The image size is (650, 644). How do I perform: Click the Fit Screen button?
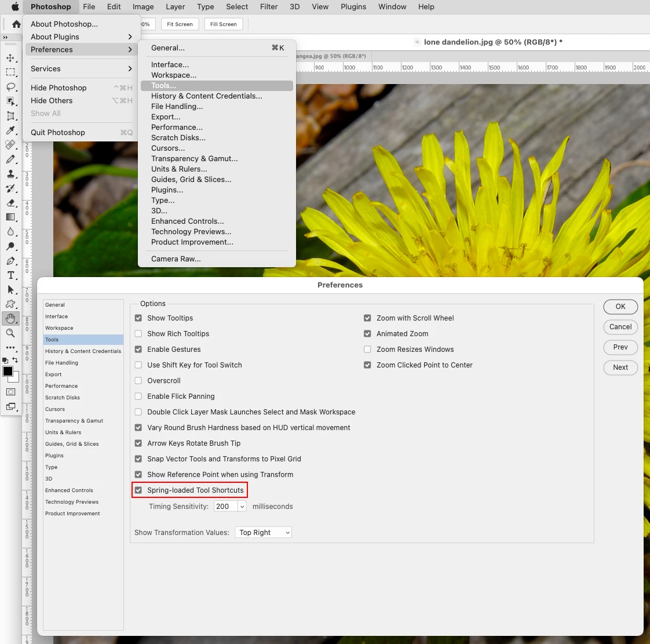[180, 24]
